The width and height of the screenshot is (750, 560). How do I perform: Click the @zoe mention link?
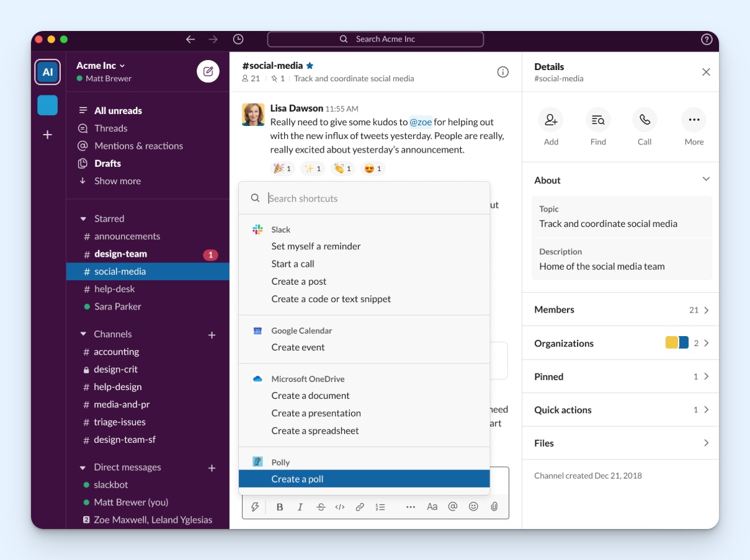[421, 122]
